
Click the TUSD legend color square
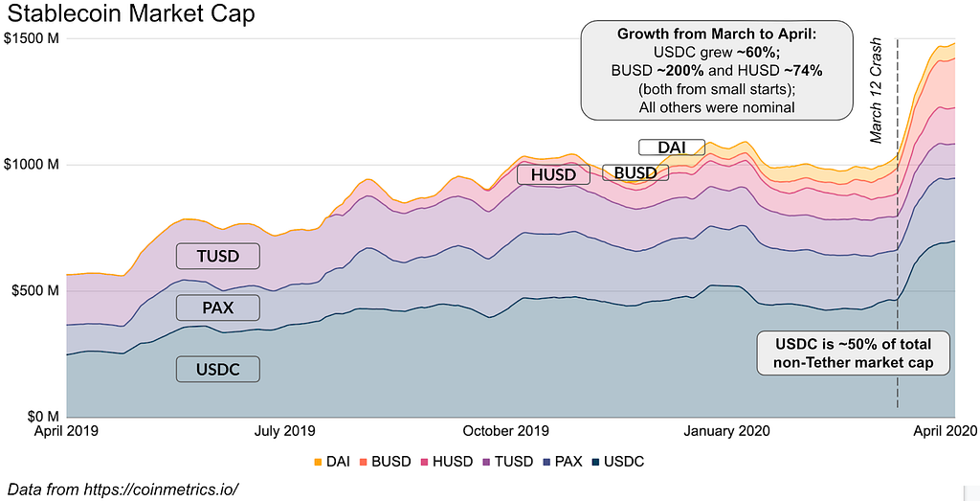(x=486, y=463)
